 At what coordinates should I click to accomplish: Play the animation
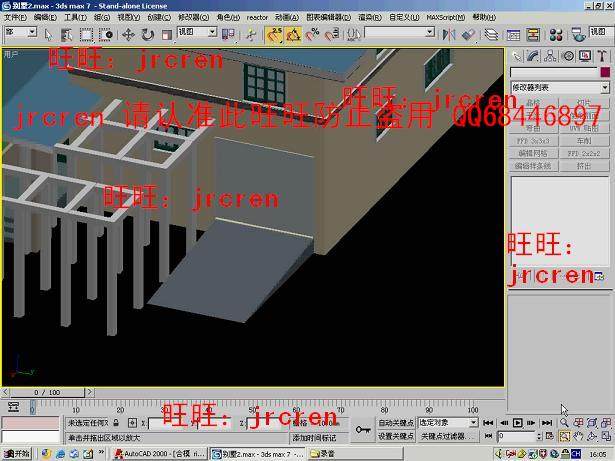(518, 423)
